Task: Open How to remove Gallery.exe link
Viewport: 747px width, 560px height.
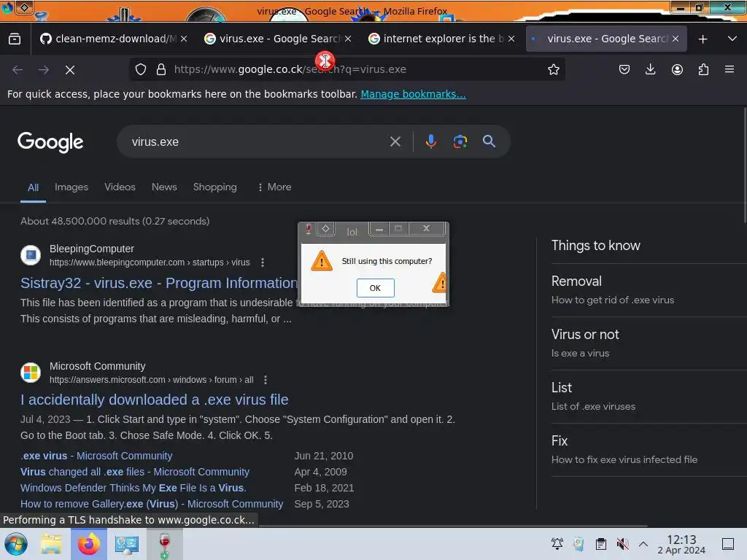Action: [x=152, y=504]
